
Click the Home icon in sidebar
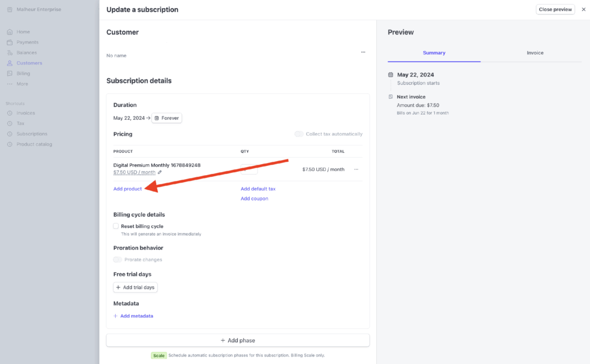10,32
